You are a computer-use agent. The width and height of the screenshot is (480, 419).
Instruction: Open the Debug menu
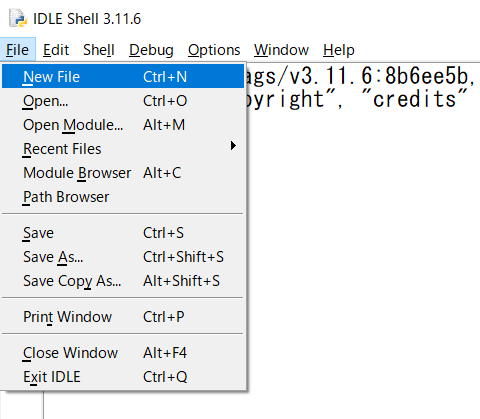point(151,50)
